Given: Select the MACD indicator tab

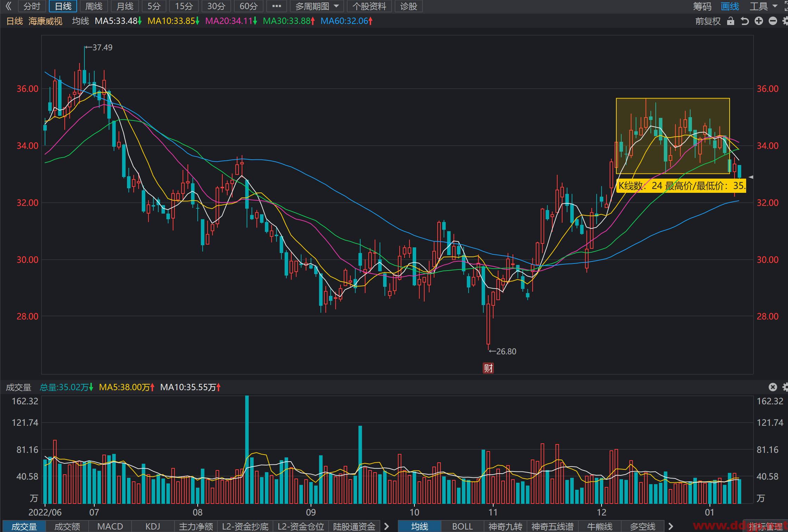Looking at the screenshot, I should 110,526.
